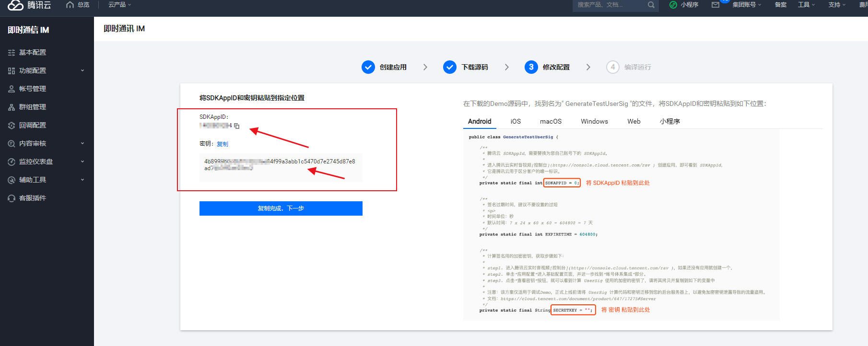Click the 密钥 secret key text box
This screenshot has height=346, width=868.
[281, 168]
